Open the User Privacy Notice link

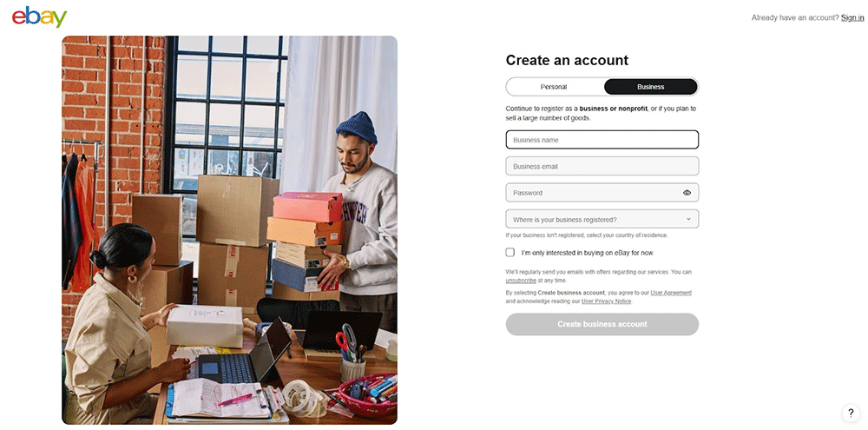606,301
